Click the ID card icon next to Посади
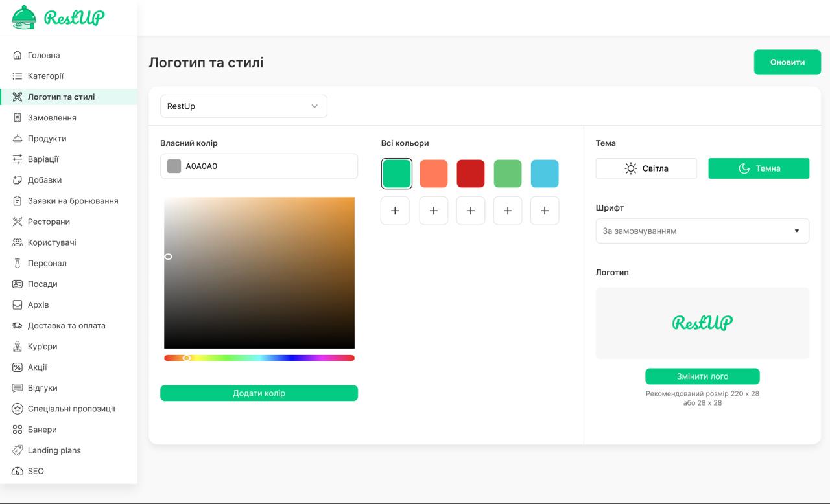The width and height of the screenshot is (830, 504). [18, 284]
